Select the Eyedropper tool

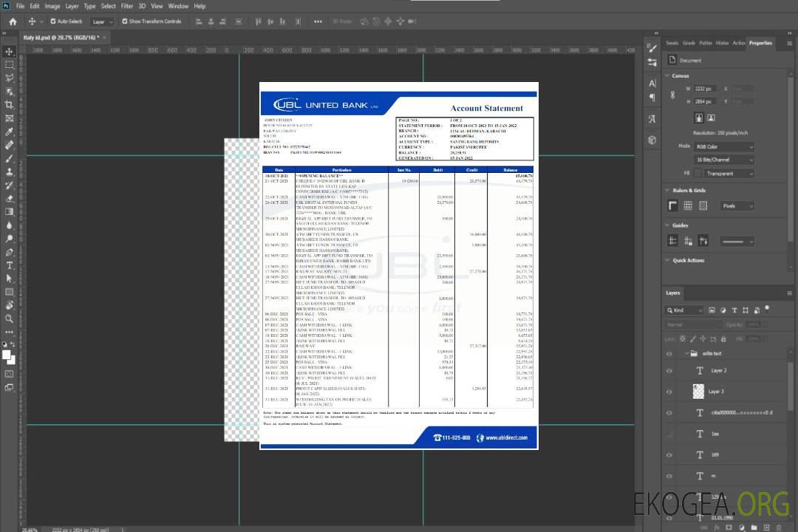point(9,132)
